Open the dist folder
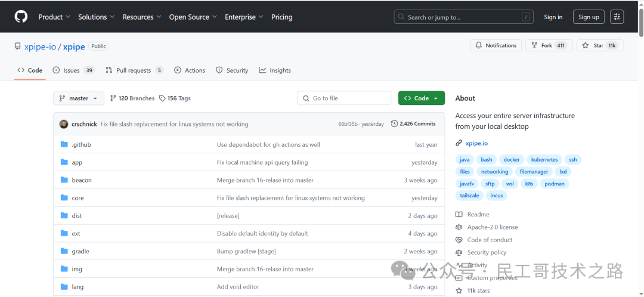 (x=77, y=216)
